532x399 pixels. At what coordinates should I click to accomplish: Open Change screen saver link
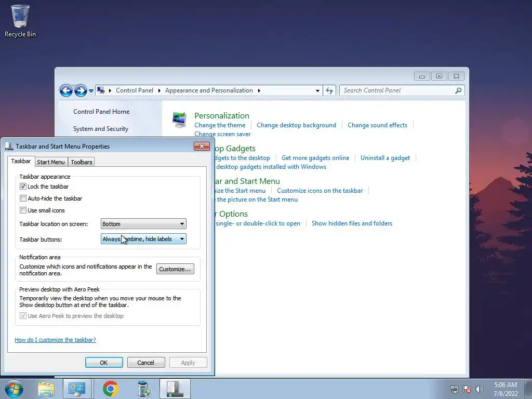222,134
